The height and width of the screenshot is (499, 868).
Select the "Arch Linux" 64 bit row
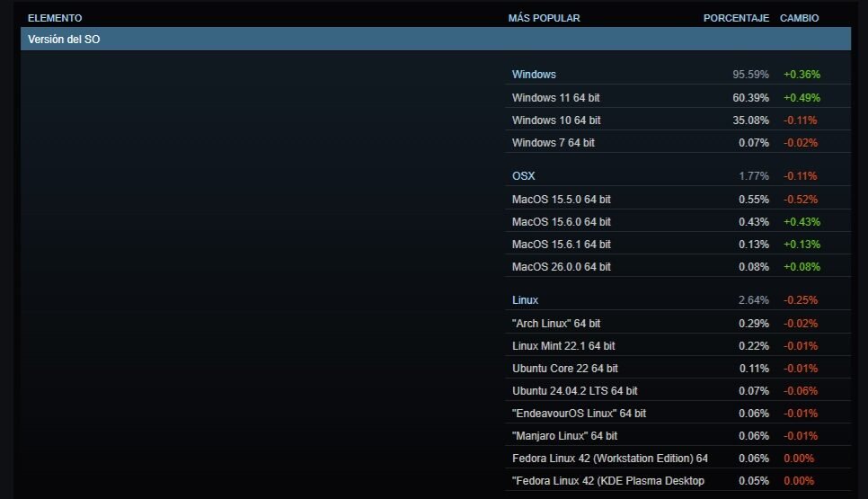click(x=678, y=324)
